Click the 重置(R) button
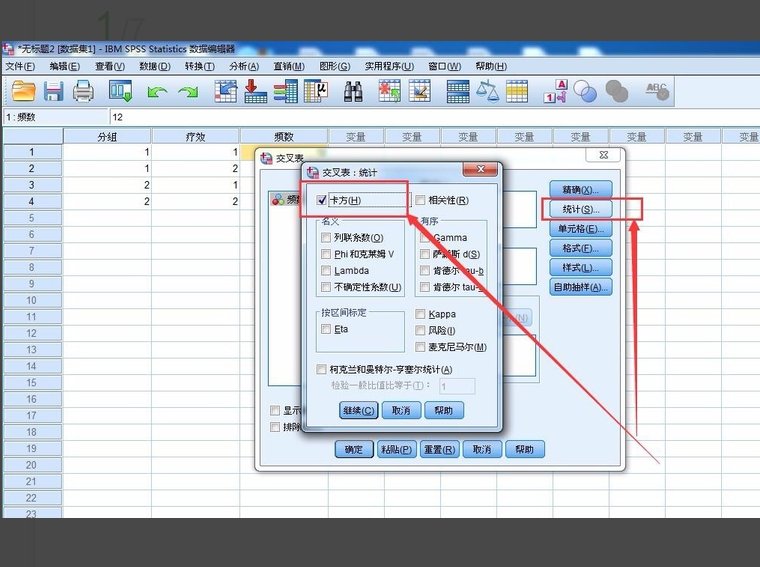760x567 pixels. pyautogui.click(x=439, y=449)
